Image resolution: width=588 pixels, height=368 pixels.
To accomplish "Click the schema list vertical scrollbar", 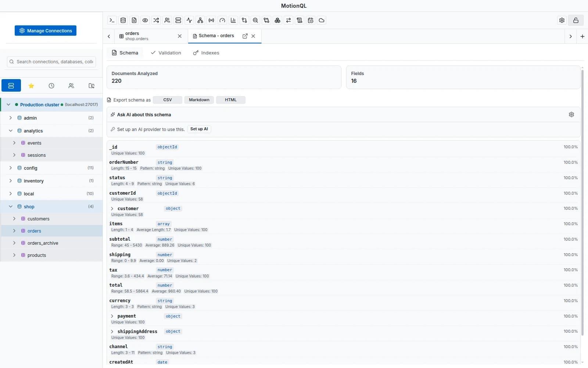I will [582, 202].
